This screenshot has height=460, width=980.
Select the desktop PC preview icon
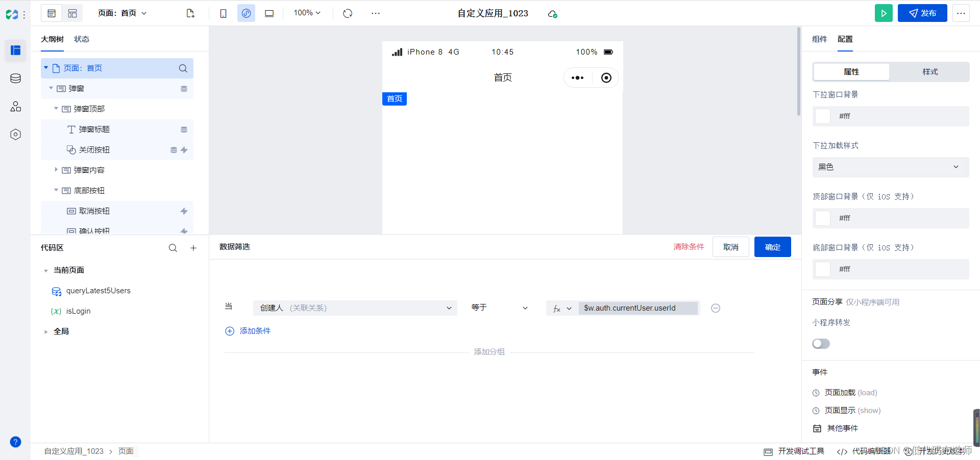point(269,13)
